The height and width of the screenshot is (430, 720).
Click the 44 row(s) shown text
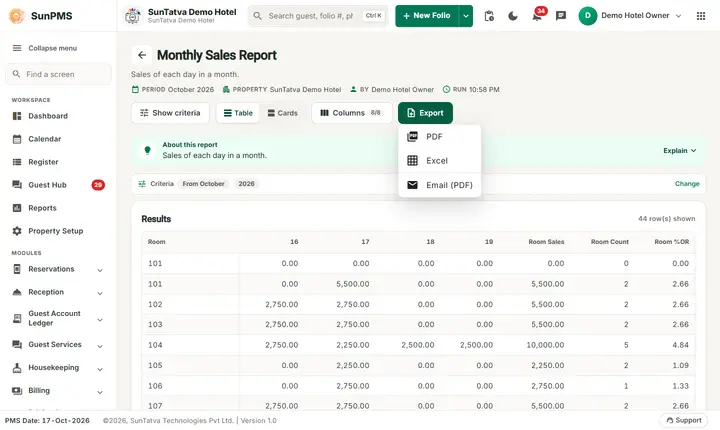coord(666,219)
